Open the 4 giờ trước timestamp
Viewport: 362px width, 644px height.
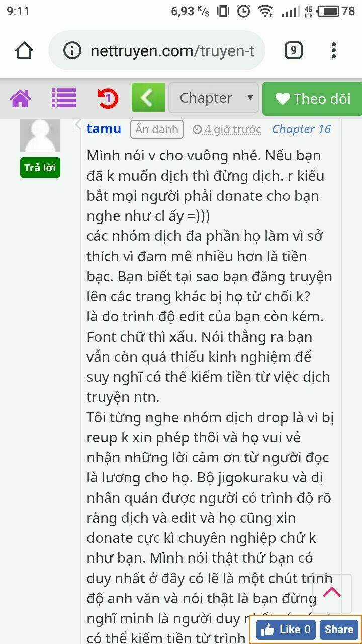click(x=227, y=130)
